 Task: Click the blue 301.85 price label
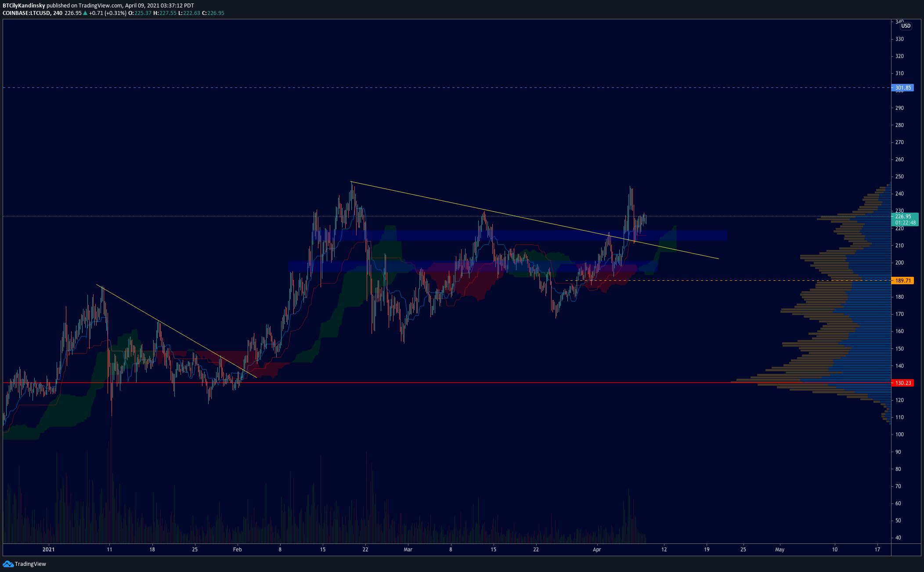click(902, 88)
